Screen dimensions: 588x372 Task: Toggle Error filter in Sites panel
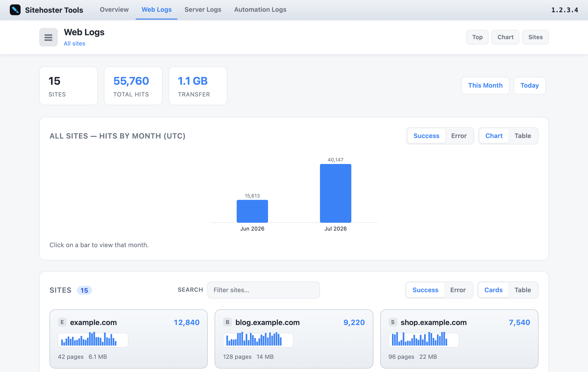click(x=458, y=290)
